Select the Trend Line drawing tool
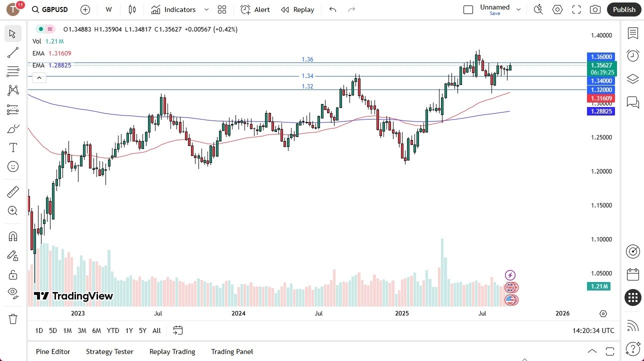Screen dimensions: 644x361 tap(12, 52)
